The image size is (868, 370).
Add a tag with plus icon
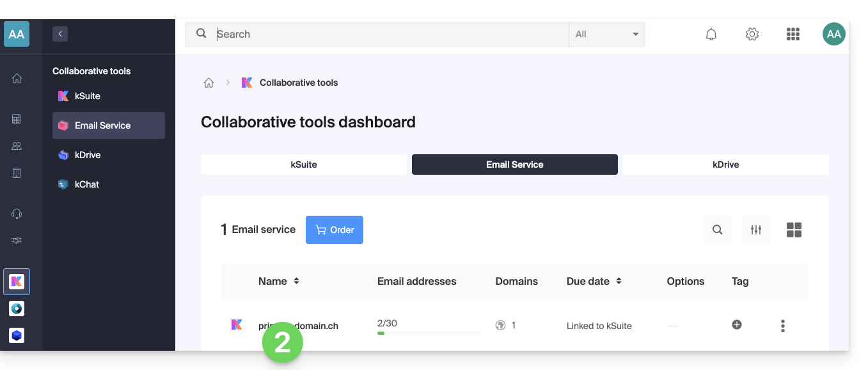point(736,325)
